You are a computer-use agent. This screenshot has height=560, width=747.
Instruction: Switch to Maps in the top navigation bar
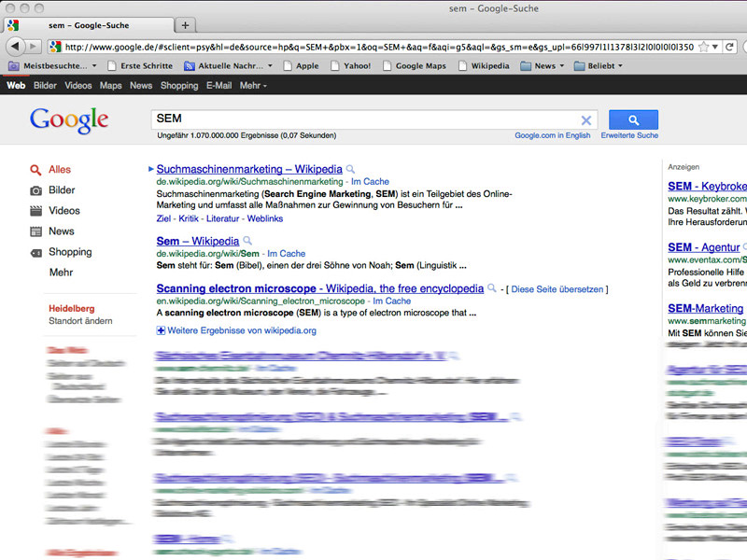pos(110,86)
